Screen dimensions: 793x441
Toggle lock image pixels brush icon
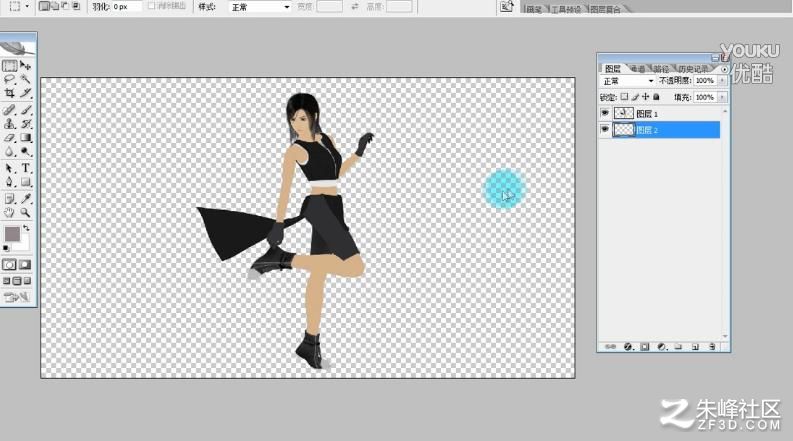coord(635,97)
